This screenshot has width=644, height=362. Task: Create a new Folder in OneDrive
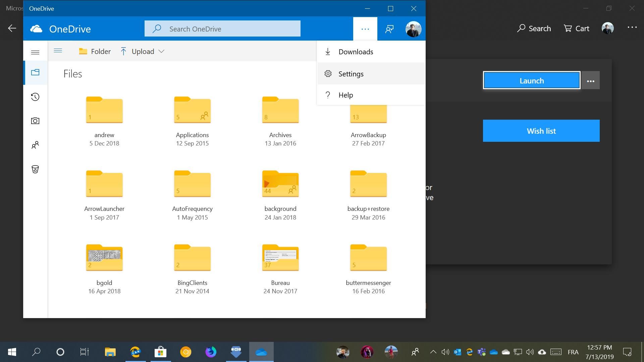tap(95, 51)
